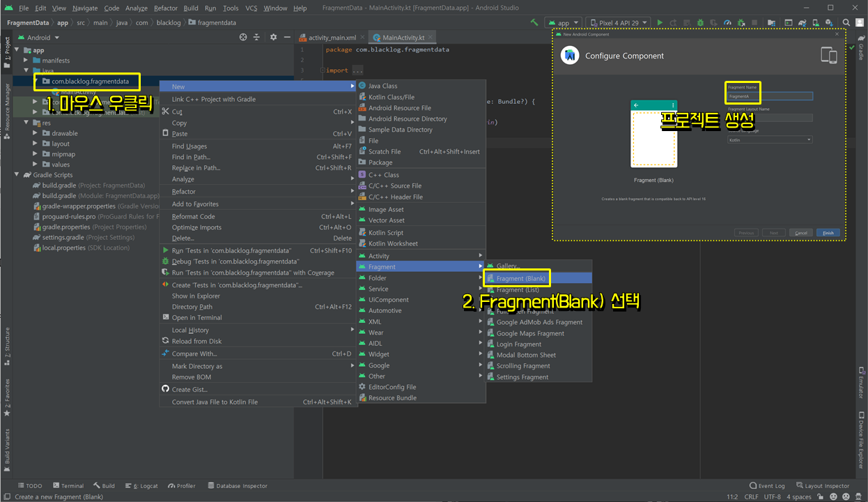Click Finish in Configure Component dialog

point(828,233)
